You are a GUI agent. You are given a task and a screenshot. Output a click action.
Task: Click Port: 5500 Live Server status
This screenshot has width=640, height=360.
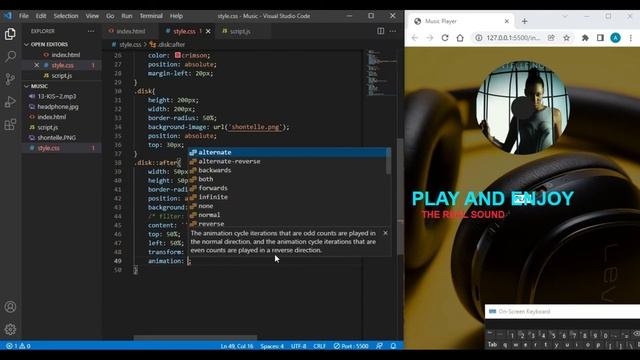(x=351, y=346)
